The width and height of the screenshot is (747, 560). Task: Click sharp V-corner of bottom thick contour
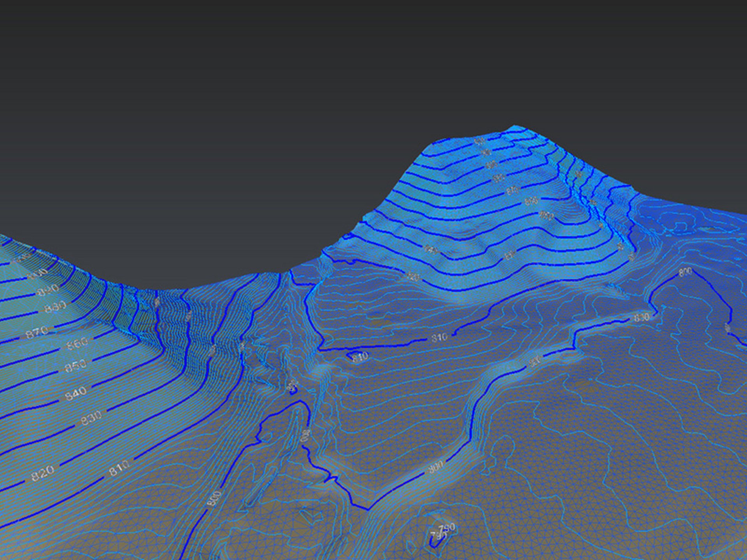coord(368,509)
